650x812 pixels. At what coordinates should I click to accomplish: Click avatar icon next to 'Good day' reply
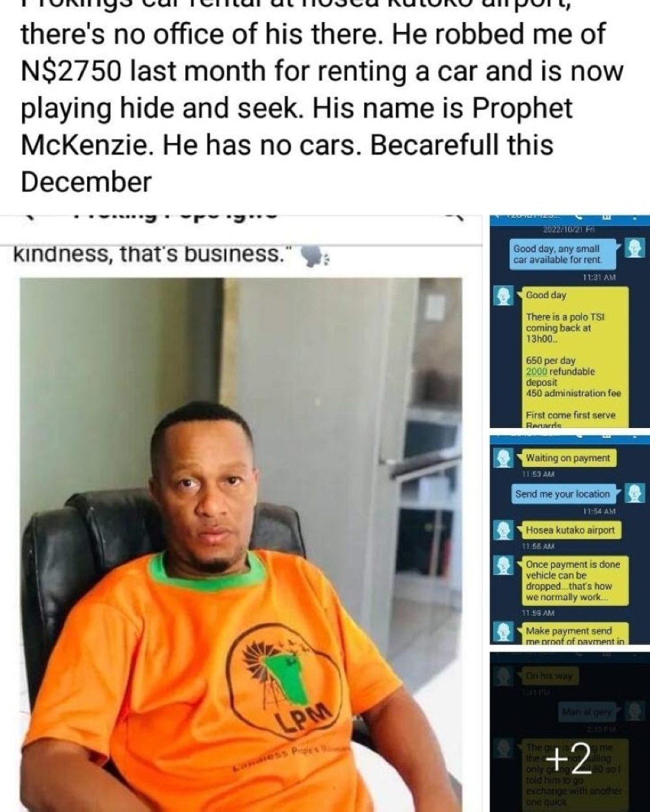pos(504,296)
